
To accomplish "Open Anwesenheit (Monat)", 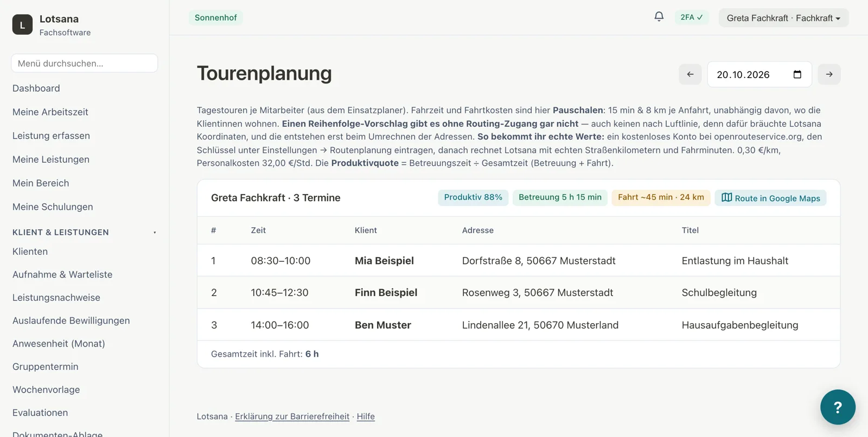I will point(59,344).
